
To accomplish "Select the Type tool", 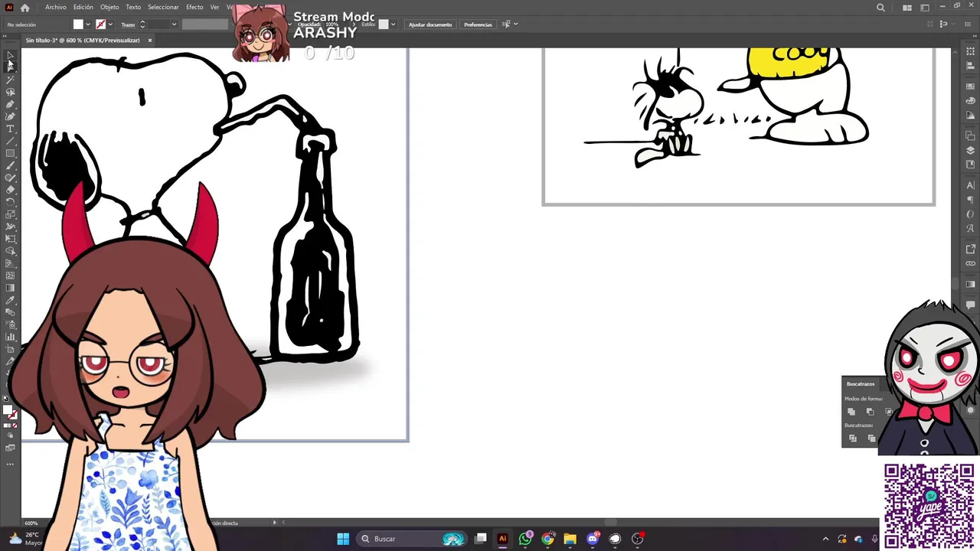I will click(x=10, y=129).
